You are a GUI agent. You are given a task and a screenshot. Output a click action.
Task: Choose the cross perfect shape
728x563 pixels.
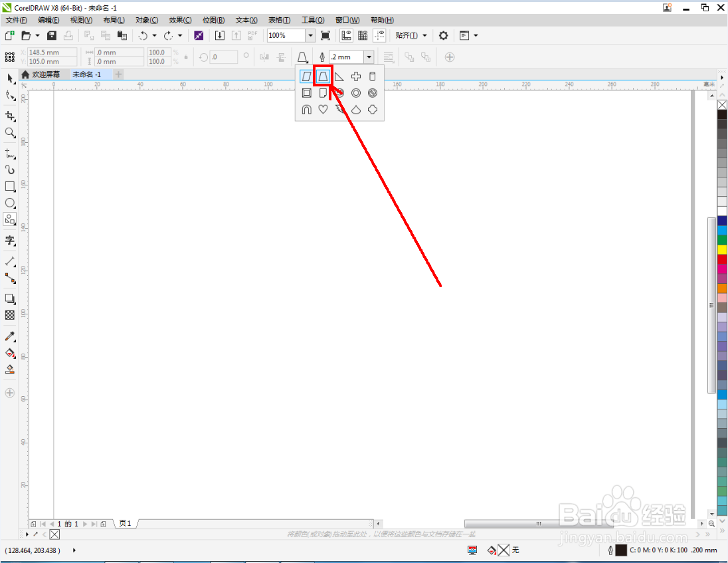(x=356, y=76)
